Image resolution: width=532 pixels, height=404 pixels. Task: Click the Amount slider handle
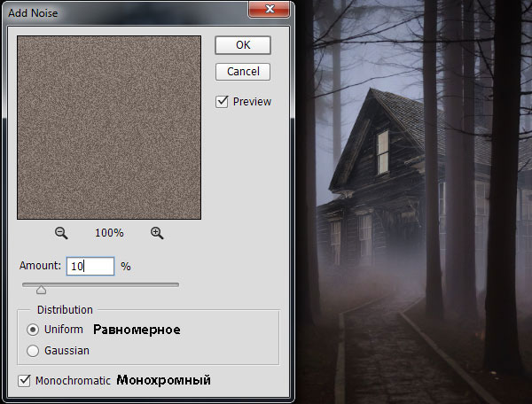tap(42, 290)
